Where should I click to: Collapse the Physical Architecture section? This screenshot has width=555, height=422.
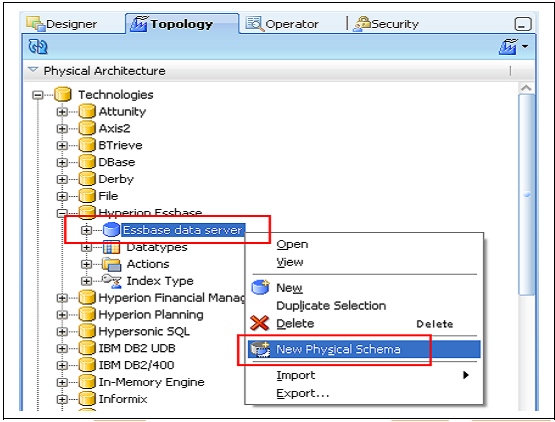point(33,70)
